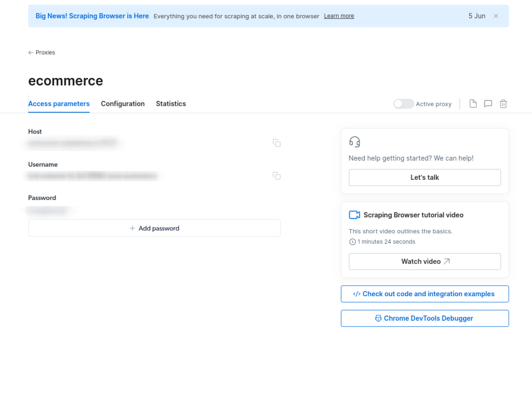Click the Let's talk button

pyautogui.click(x=424, y=177)
